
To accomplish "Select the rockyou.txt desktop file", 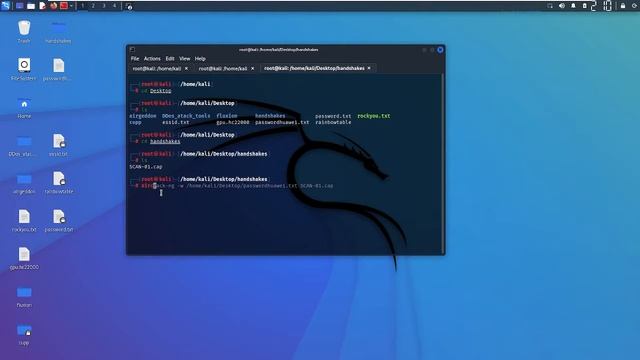I will point(24,221).
